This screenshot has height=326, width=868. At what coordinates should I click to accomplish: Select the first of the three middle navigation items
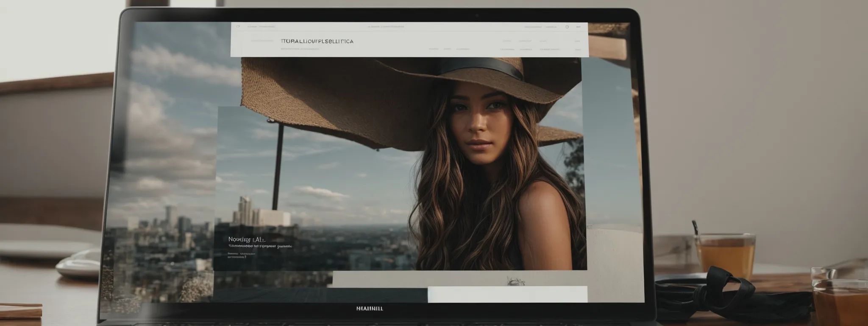click(433, 49)
